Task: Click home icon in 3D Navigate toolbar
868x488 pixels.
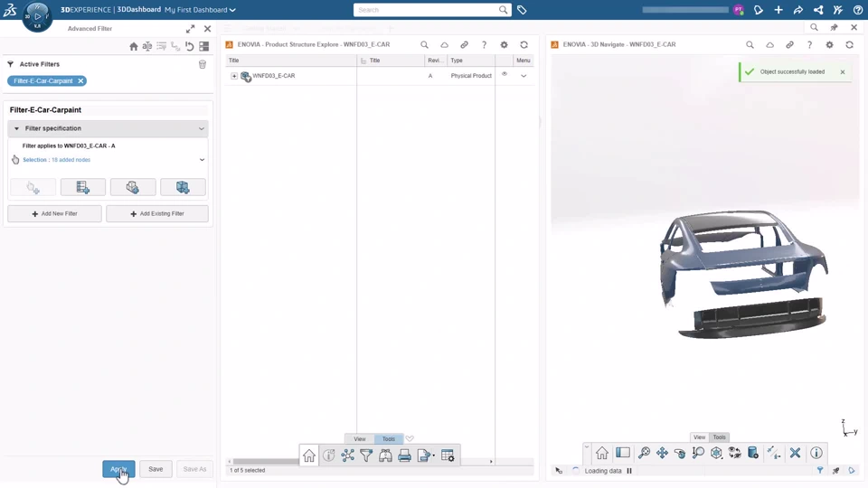Action: click(602, 453)
